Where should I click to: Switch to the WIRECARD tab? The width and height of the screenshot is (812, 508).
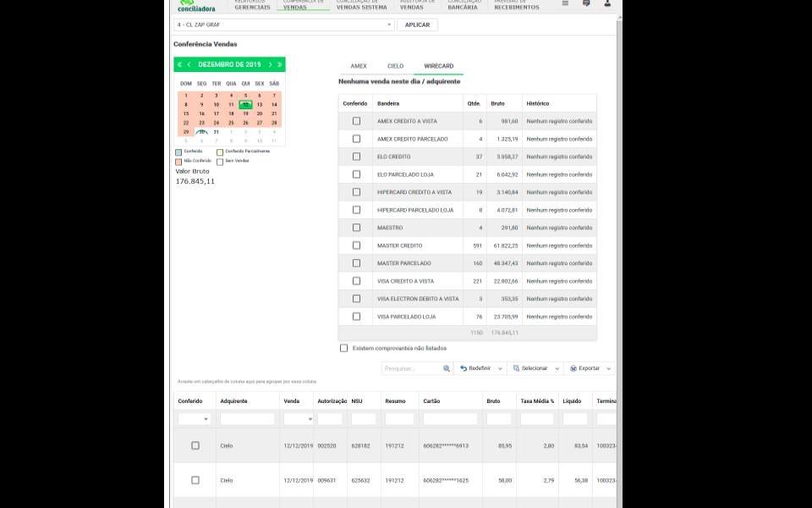[x=439, y=66]
